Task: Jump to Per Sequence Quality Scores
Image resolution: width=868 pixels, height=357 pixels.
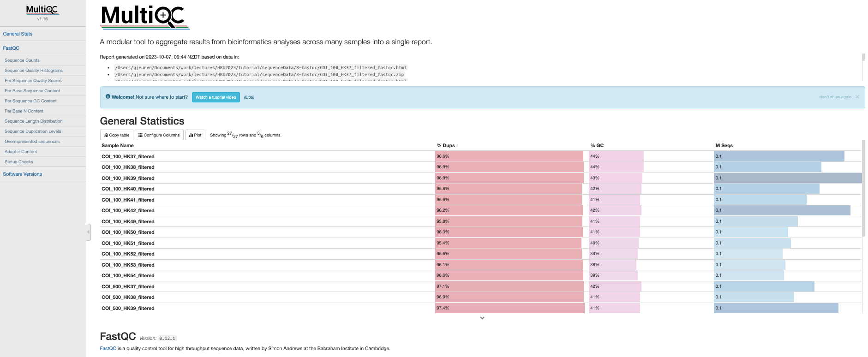Action: pos(33,81)
